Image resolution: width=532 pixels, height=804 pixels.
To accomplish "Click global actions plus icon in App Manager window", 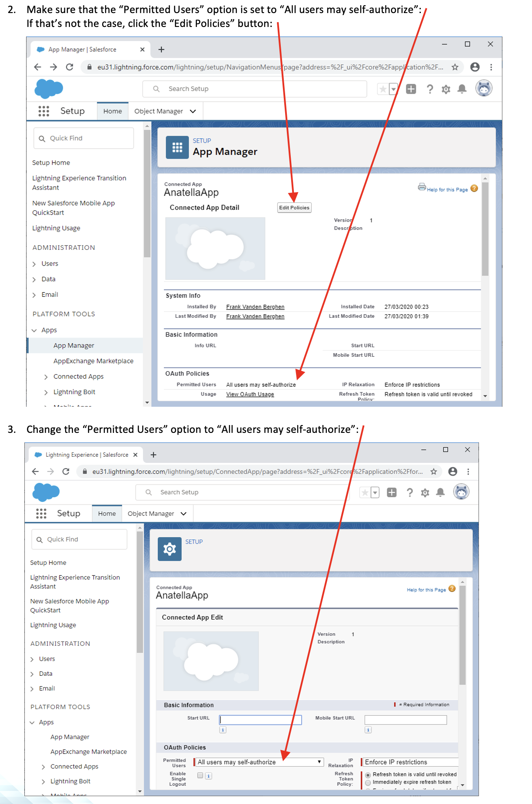I will [x=411, y=89].
